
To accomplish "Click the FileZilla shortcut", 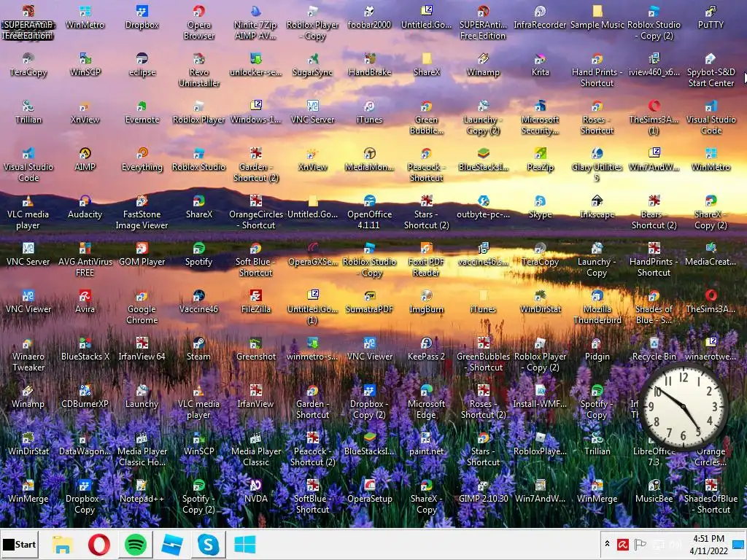I will pos(256,302).
